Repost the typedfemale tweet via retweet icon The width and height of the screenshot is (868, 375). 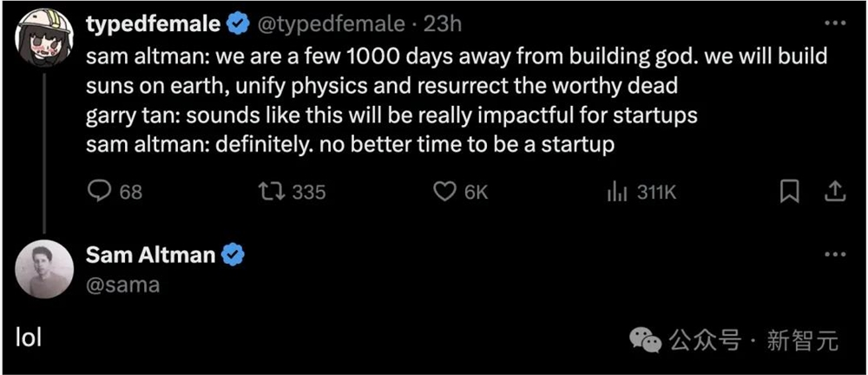tap(271, 192)
